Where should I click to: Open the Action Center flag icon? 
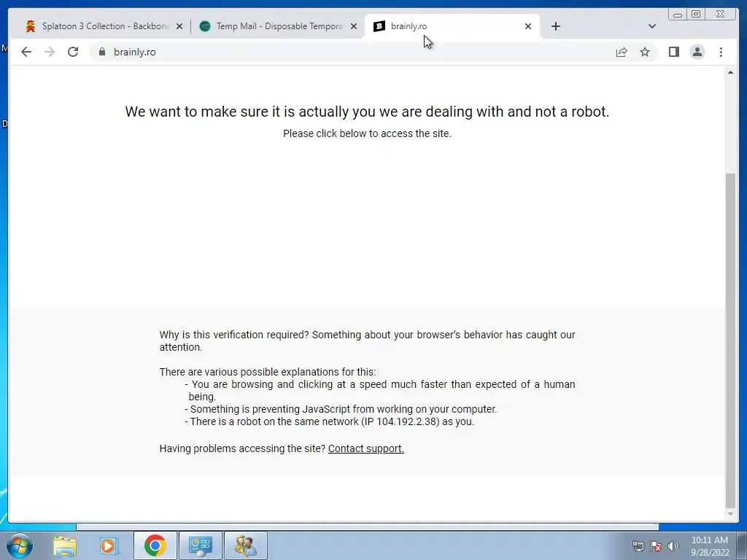(656, 546)
